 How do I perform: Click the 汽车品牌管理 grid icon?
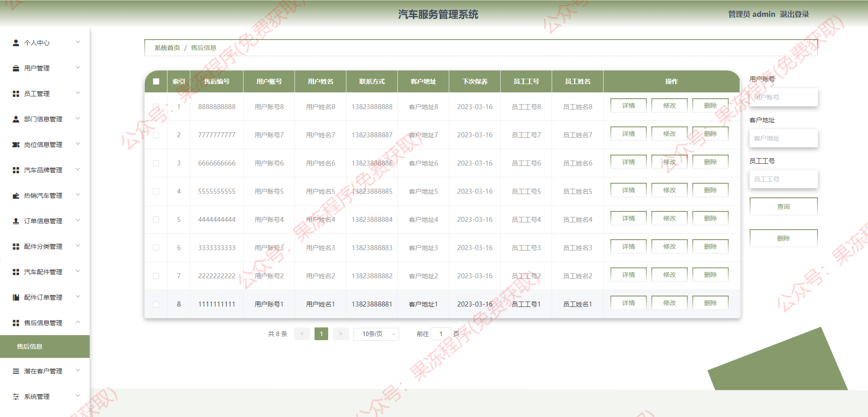(16, 170)
